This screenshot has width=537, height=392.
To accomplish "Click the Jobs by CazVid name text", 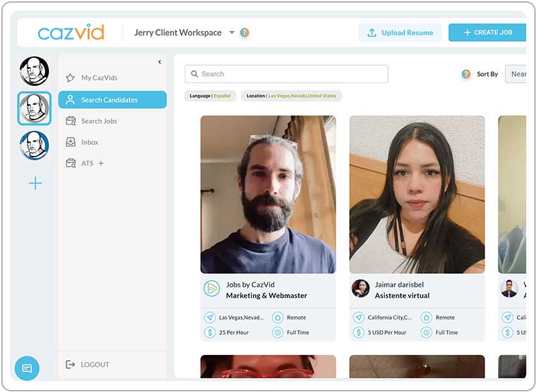I will coord(250,285).
